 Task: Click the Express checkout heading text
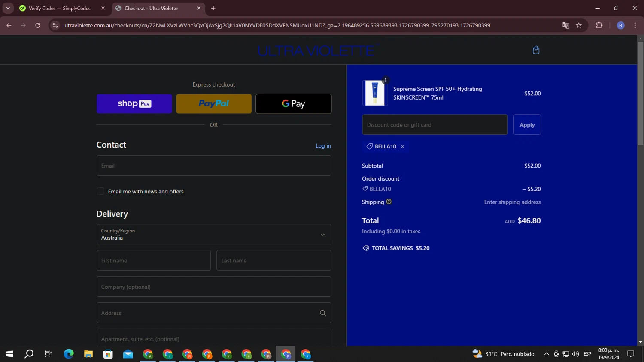click(x=214, y=84)
